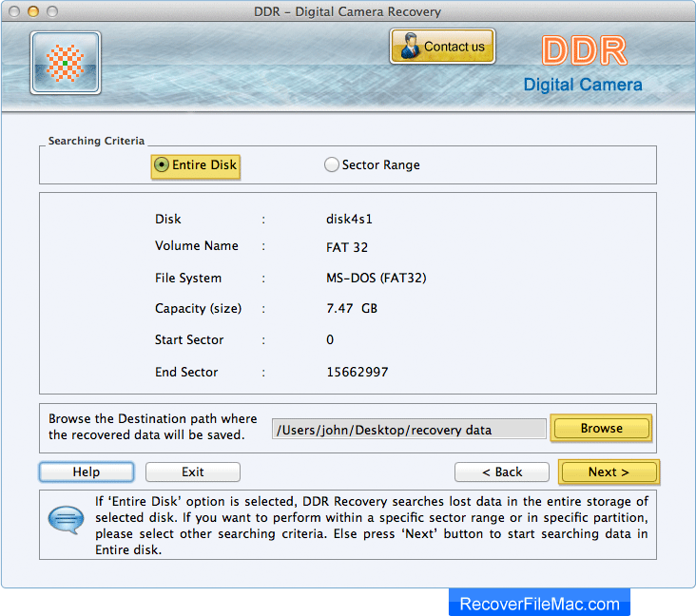Click the capacity value 7.47 GB
The width and height of the screenshot is (696, 616).
tap(352, 308)
